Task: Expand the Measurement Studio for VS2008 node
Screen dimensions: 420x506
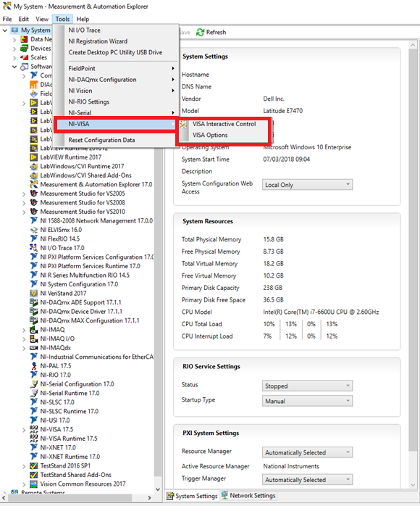Action: coord(24,203)
